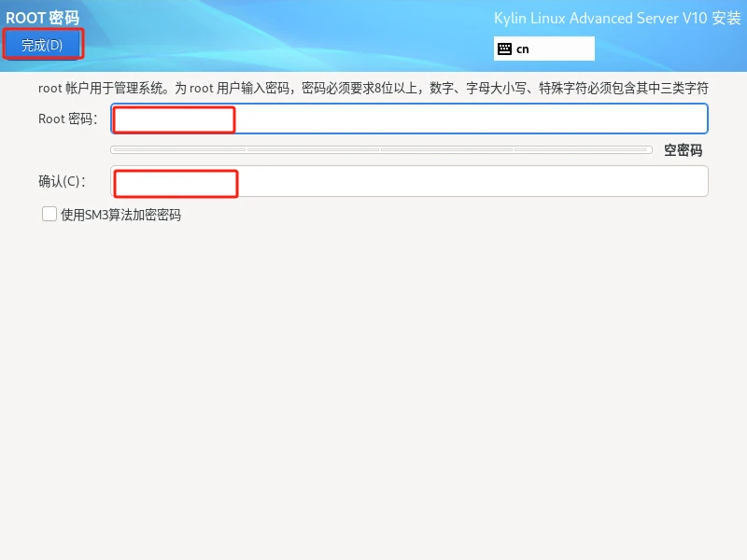This screenshot has height=560, width=747.
Task: Enable 使用SM3算法加密密码 checkbox
Action: click(49, 214)
